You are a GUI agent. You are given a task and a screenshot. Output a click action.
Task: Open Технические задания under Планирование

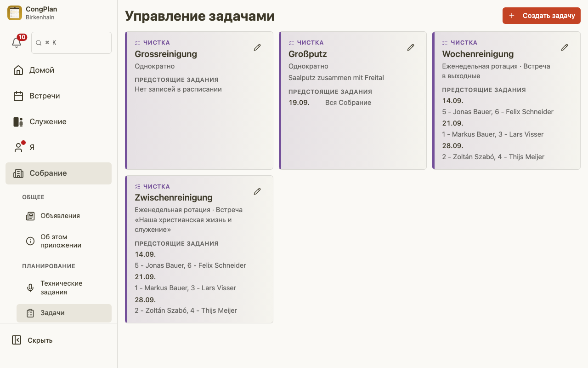tap(64, 288)
